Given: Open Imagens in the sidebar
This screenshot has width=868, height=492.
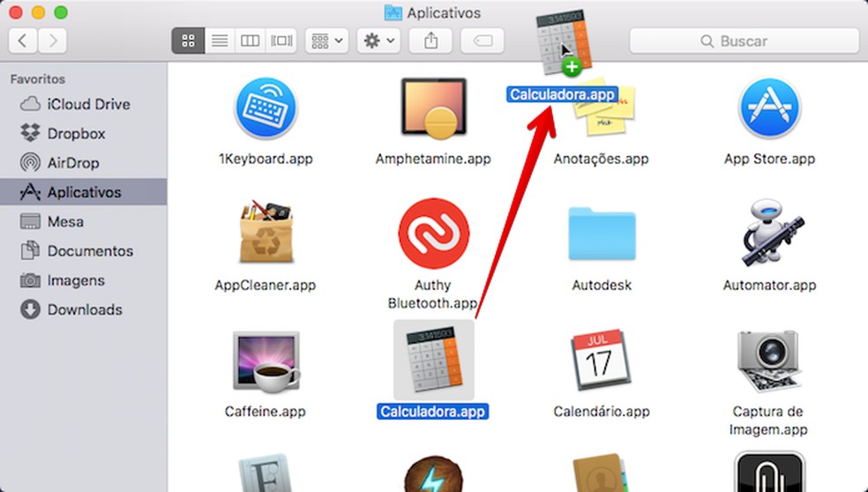Looking at the screenshot, I should point(83,280).
